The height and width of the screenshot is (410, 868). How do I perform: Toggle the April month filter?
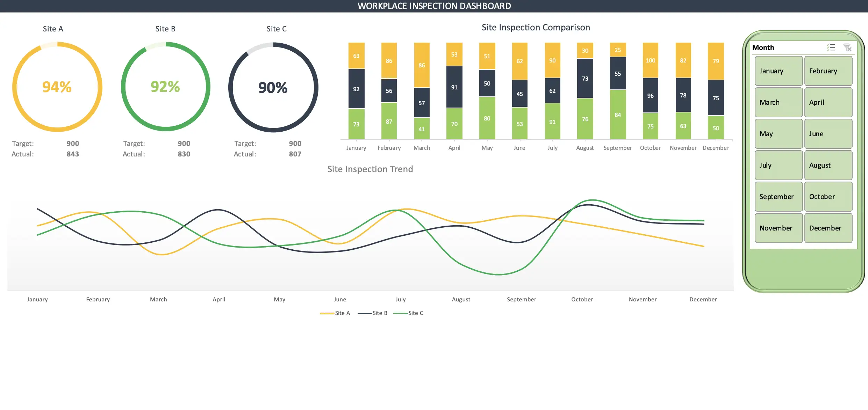[828, 102]
